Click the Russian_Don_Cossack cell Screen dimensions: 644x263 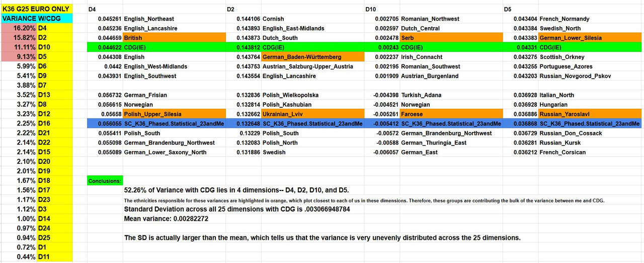pyautogui.click(x=591, y=133)
